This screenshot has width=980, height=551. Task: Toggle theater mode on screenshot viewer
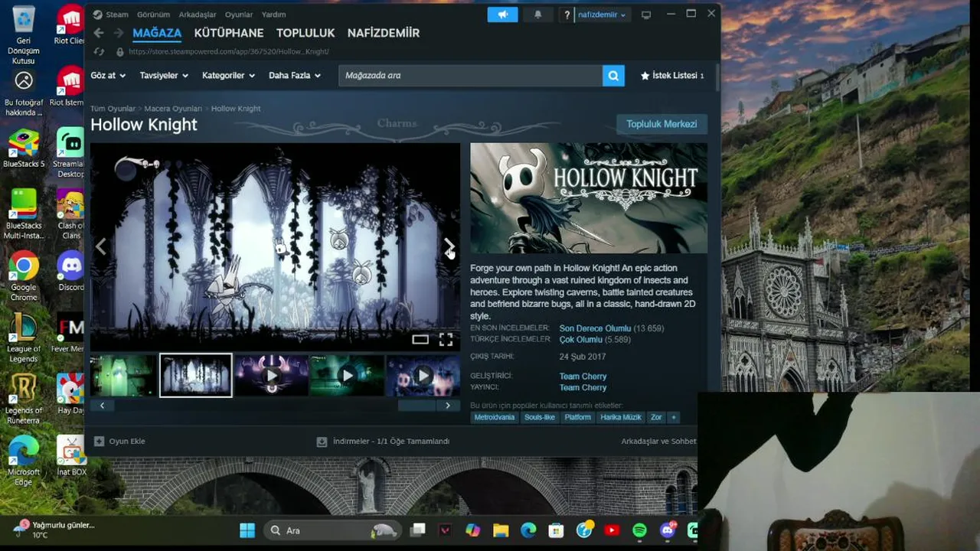[420, 340]
